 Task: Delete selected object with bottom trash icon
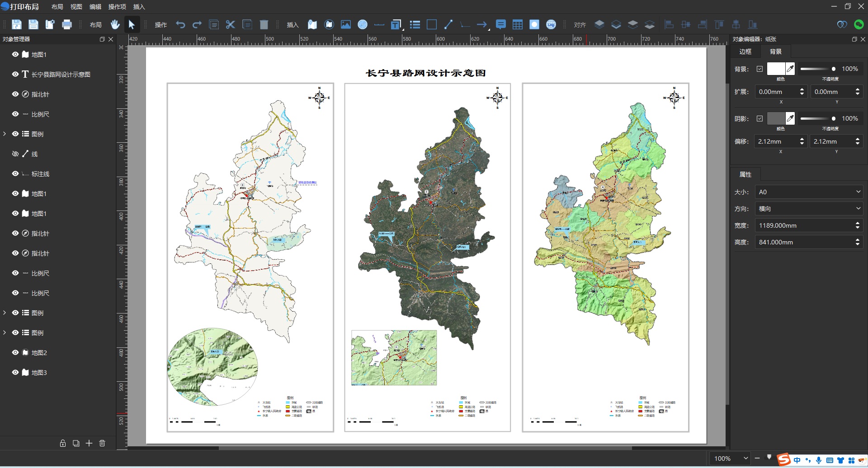[102, 443]
